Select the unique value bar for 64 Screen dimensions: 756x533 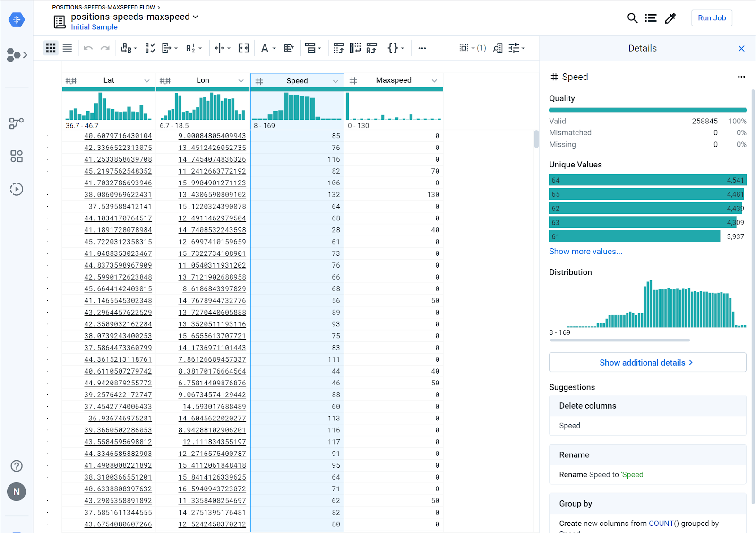point(647,180)
